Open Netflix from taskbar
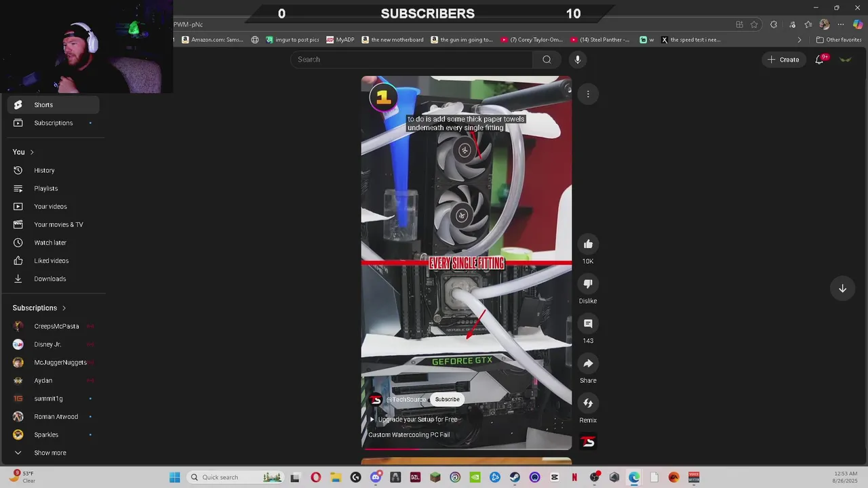 [574, 477]
